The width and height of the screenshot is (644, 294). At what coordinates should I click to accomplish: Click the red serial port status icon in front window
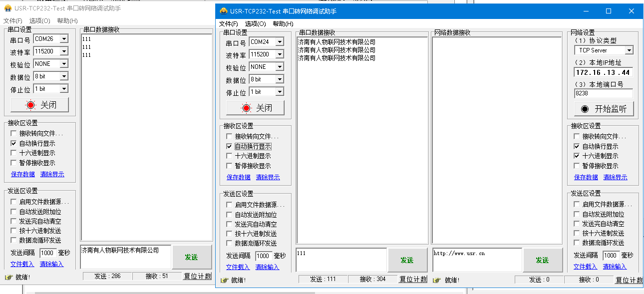[246, 108]
